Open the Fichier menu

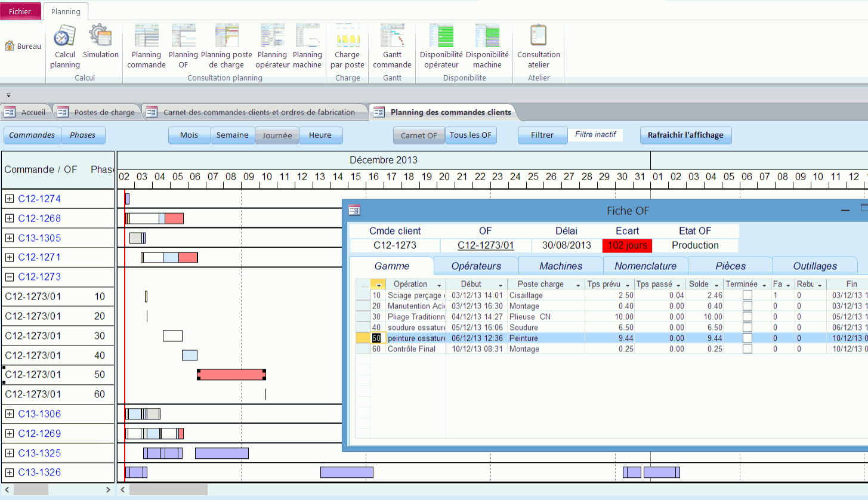[20, 11]
